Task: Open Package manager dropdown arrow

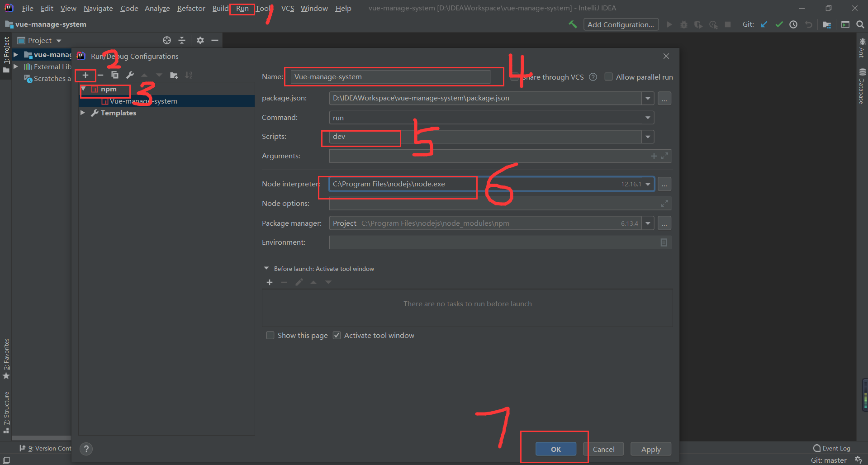Action: click(648, 223)
